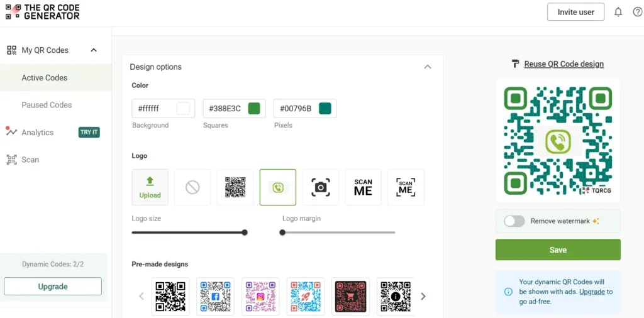Click the Logo size slider handle
The width and height of the screenshot is (644, 318).
pyautogui.click(x=245, y=233)
